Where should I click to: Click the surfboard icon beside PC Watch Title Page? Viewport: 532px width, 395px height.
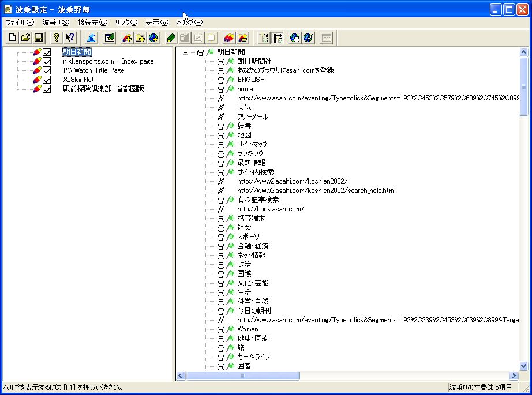(x=37, y=70)
